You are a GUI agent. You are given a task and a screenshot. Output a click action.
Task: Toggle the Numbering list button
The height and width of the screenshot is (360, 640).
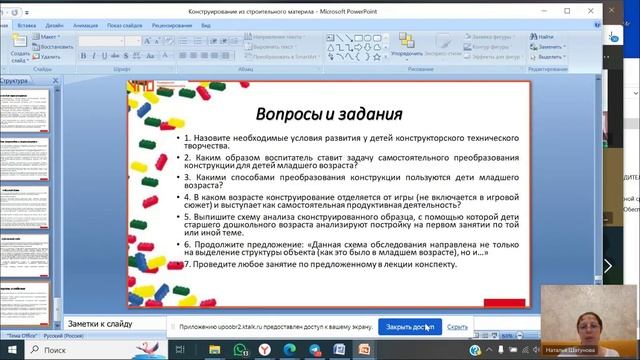point(198,41)
